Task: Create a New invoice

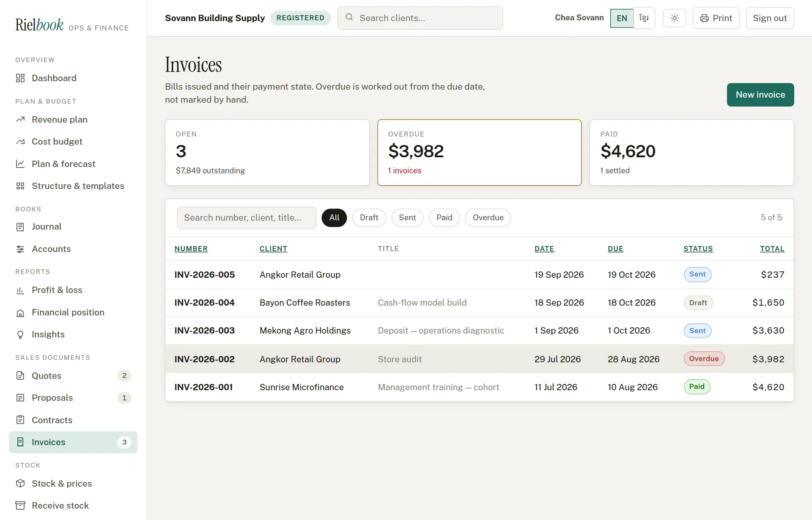Action: point(760,95)
